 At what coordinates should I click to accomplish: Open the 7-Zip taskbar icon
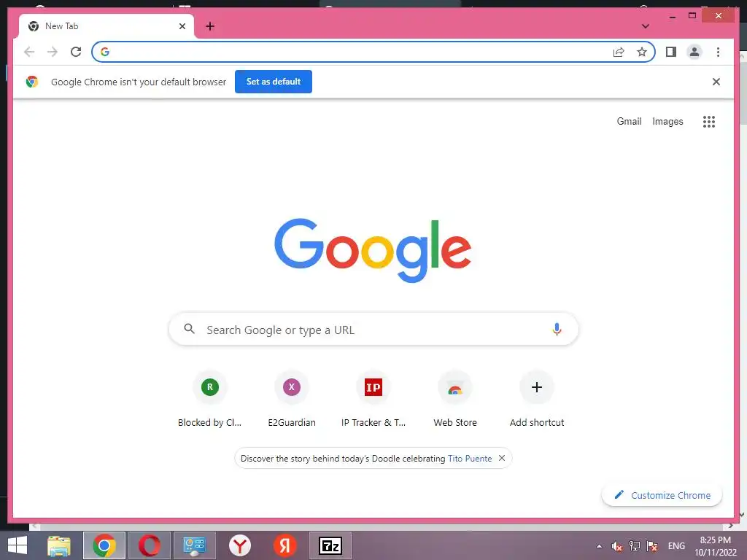[x=330, y=545]
